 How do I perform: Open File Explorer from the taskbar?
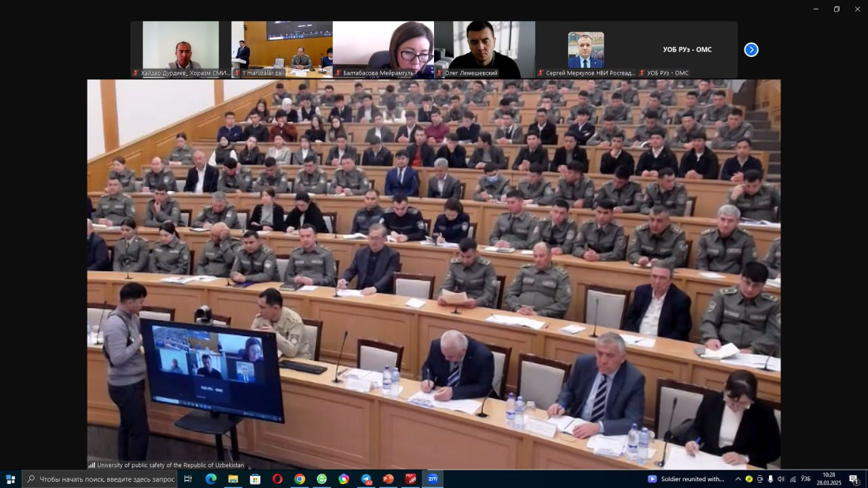(233, 479)
